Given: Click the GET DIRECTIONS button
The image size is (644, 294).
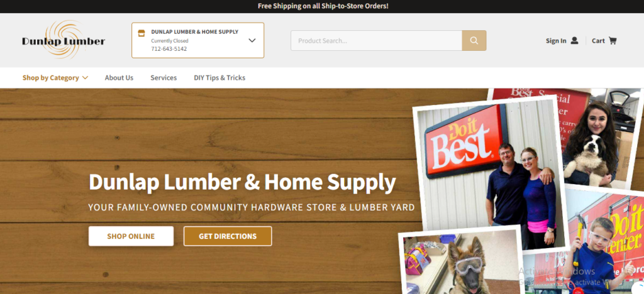Looking at the screenshot, I should pos(228,236).
